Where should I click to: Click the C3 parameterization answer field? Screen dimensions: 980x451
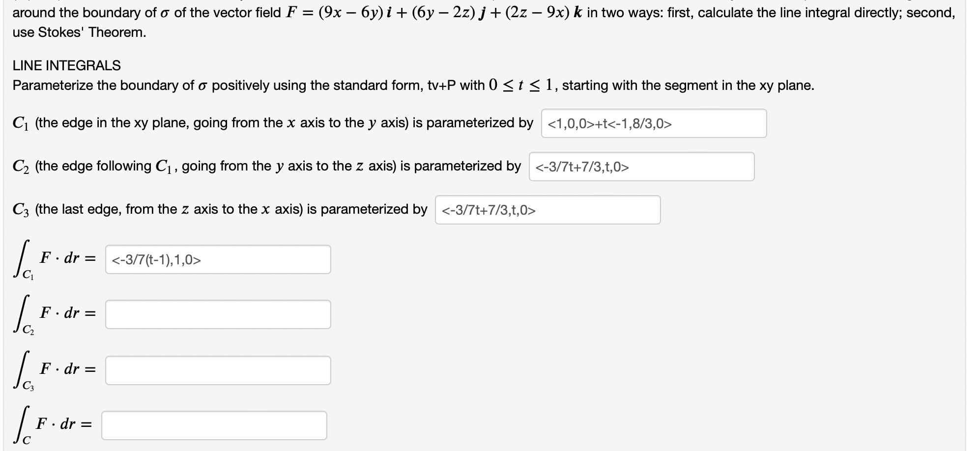coord(548,210)
